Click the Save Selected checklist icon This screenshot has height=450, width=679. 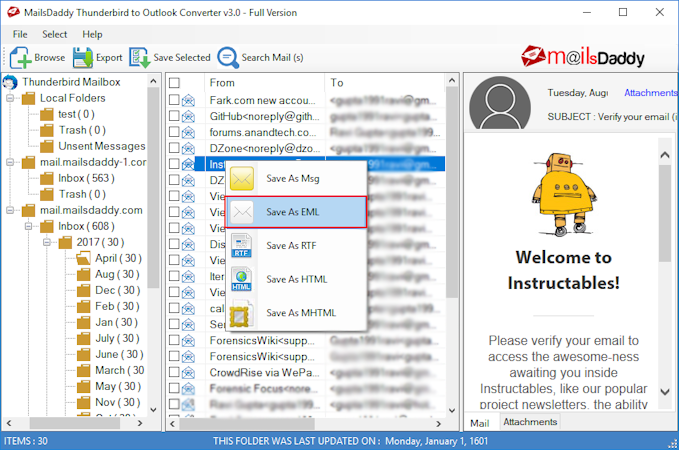coord(139,58)
